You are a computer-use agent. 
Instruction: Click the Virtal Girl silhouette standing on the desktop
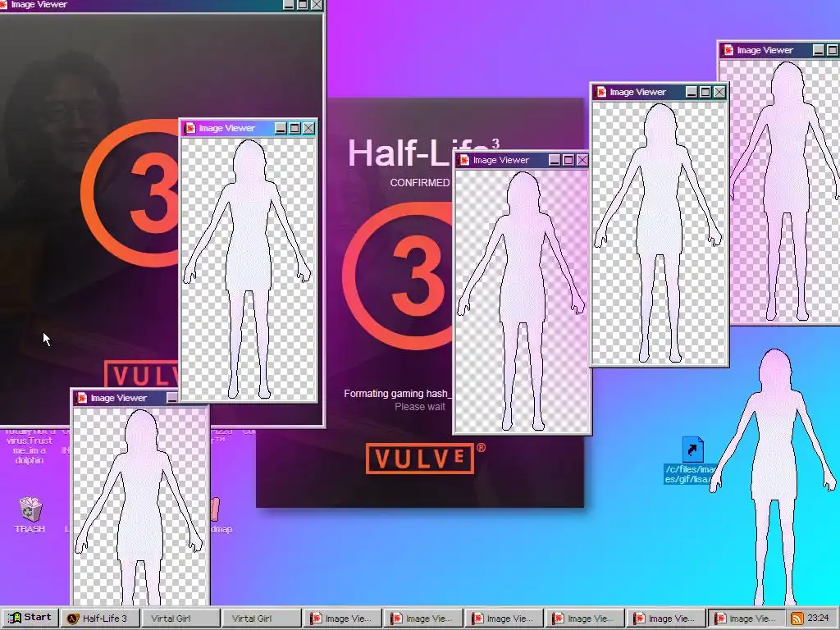coord(774,477)
